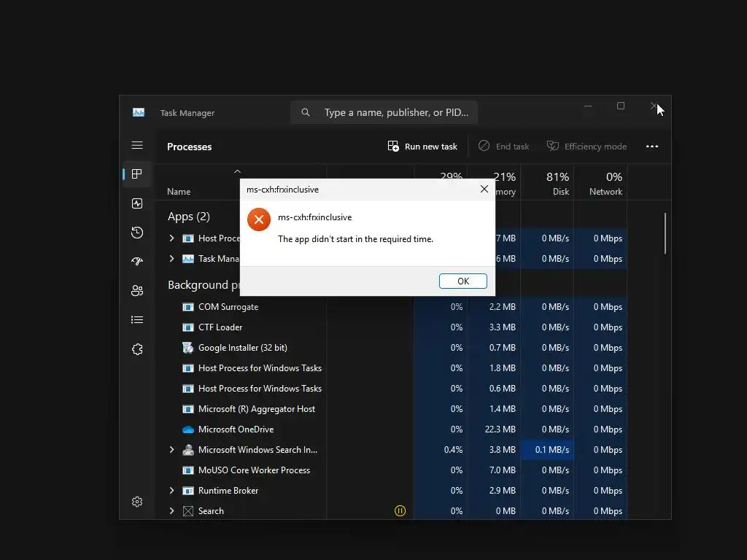This screenshot has width=747, height=560.
Task: Click the red error icon in dialog
Action: coord(259,219)
